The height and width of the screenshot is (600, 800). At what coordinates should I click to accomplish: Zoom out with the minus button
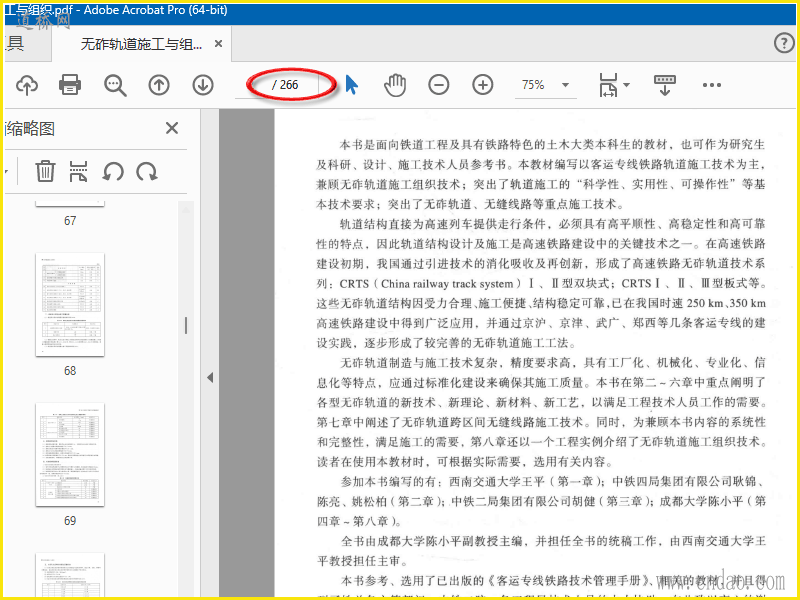439,85
